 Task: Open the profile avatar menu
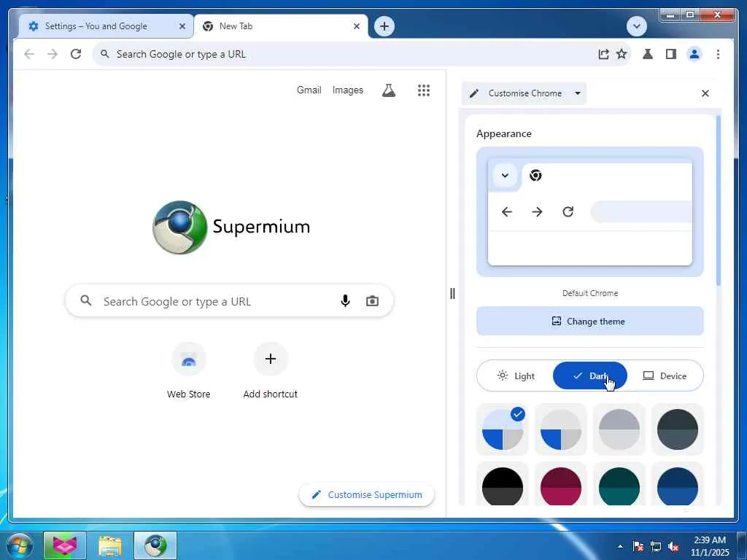(694, 54)
